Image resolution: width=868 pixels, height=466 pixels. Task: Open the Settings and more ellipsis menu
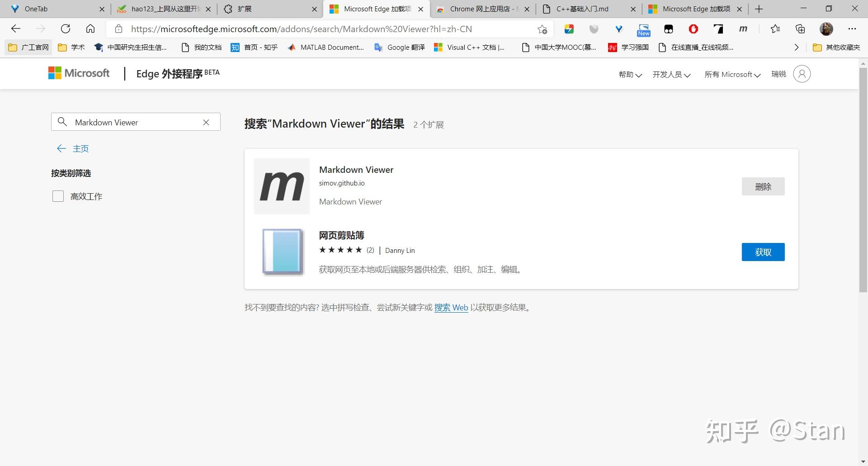[852, 29]
